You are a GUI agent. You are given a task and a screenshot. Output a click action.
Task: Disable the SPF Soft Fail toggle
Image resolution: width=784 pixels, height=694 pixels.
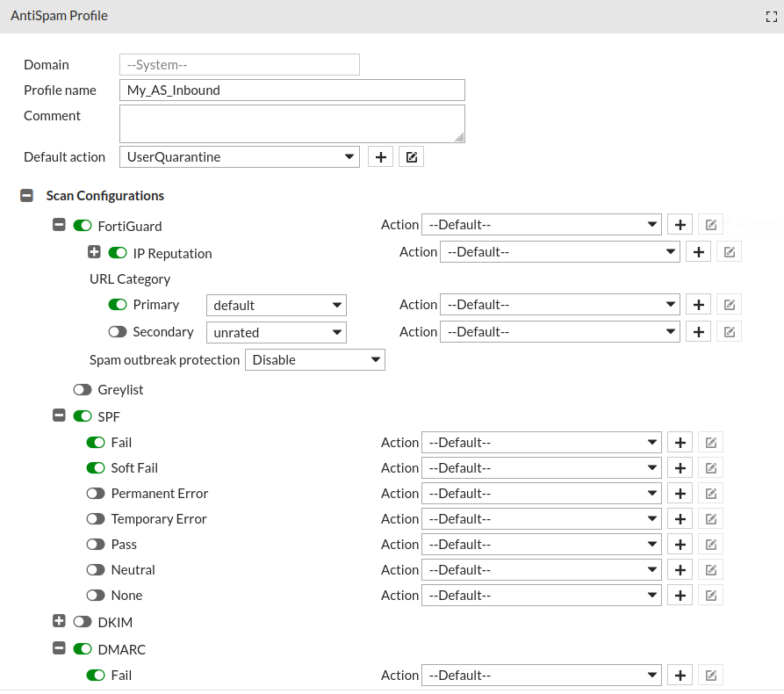point(96,467)
